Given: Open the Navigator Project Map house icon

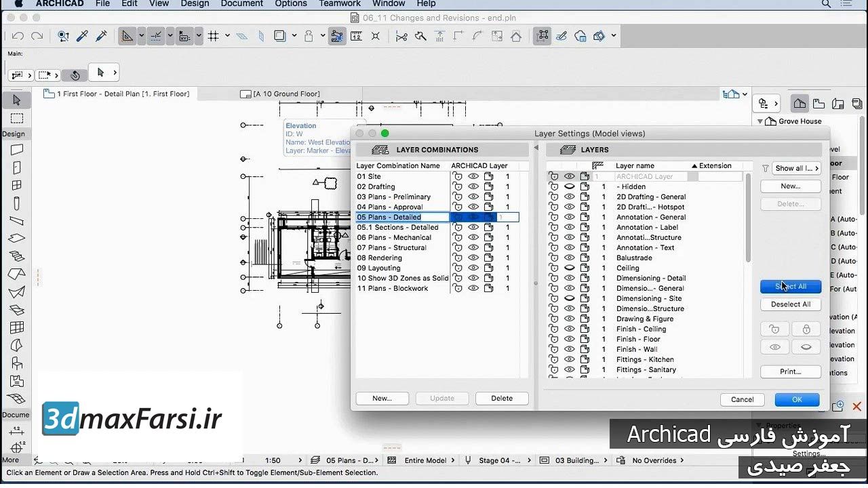Looking at the screenshot, I should (800, 104).
